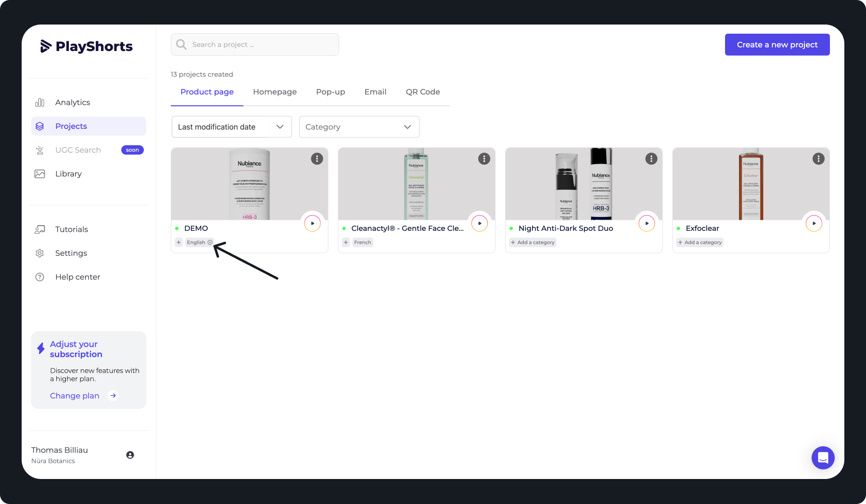This screenshot has width=866, height=504.
Task: Play the Cleanactyl project preview
Action: point(480,223)
